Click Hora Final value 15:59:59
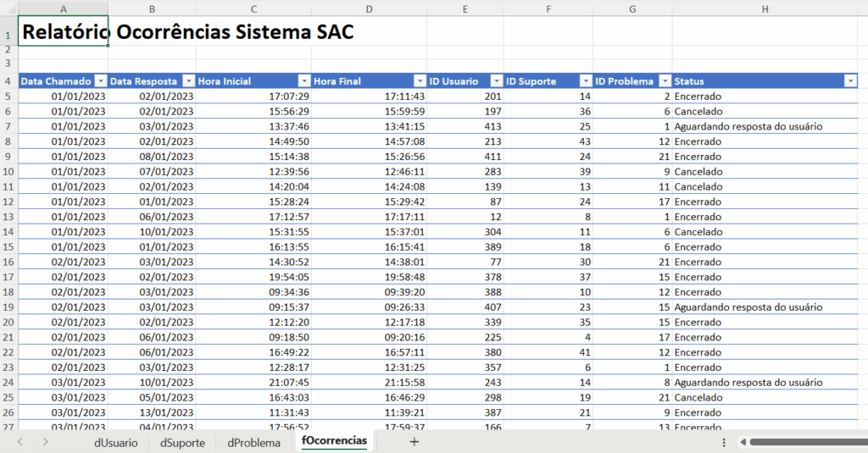Image resolution: width=868 pixels, height=453 pixels. [x=404, y=111]
